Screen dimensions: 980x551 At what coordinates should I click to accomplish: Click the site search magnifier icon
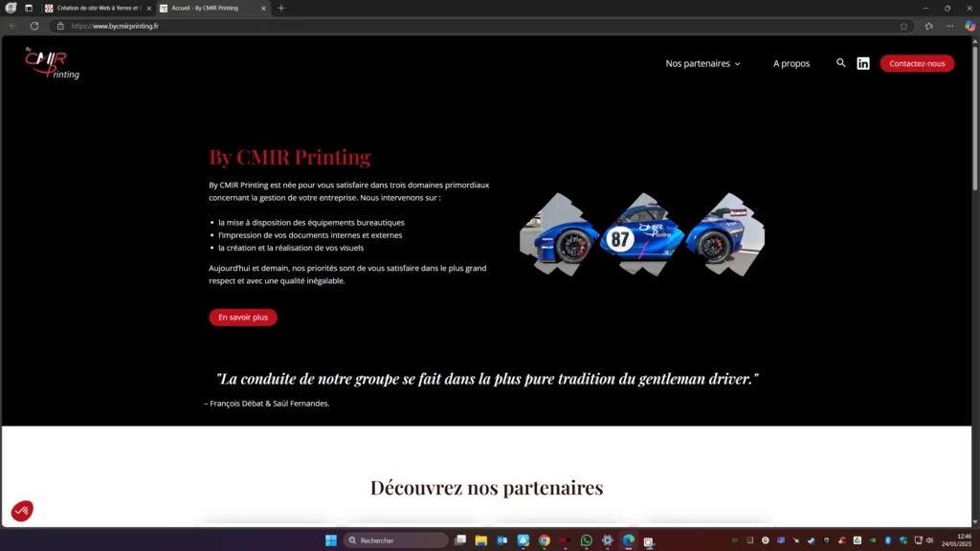pyautogui.click(x=840, y=63)
